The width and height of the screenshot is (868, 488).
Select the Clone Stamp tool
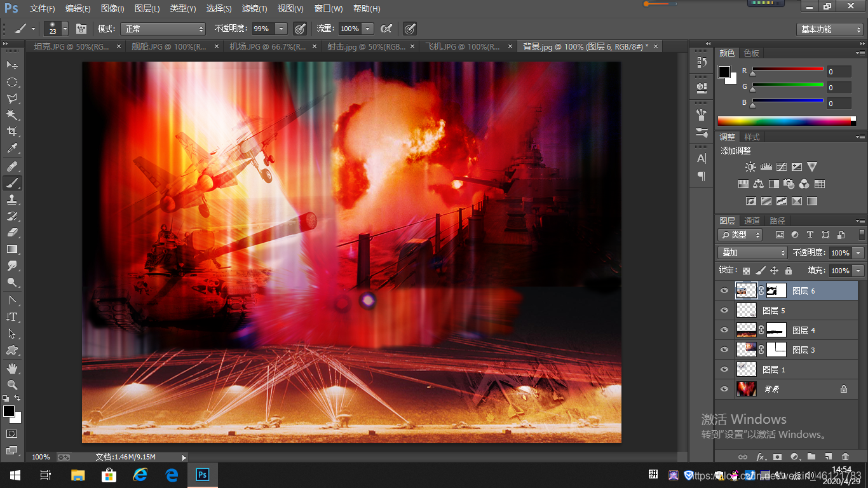coord(12,200)
